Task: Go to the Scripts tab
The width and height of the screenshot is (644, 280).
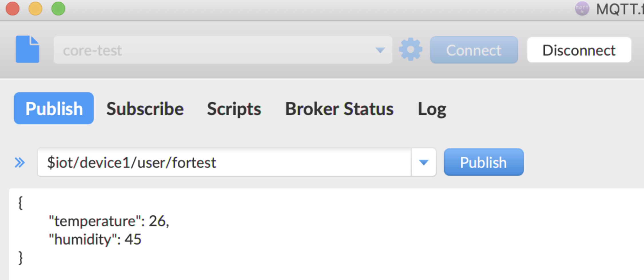Action: [x=234, y=109]
